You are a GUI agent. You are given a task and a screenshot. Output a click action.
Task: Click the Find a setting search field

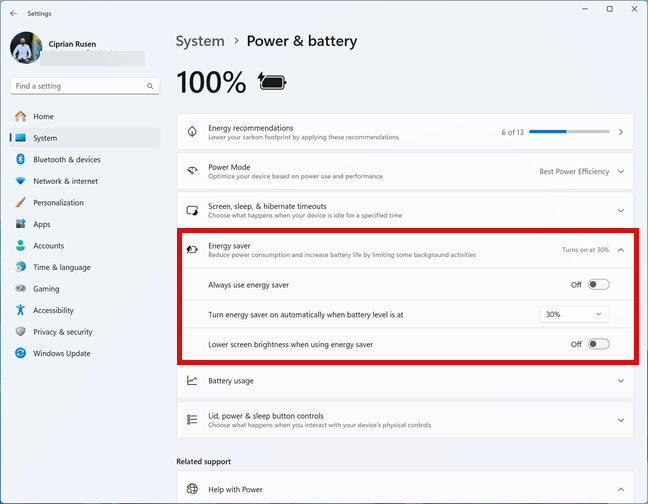tap(84, 86)
